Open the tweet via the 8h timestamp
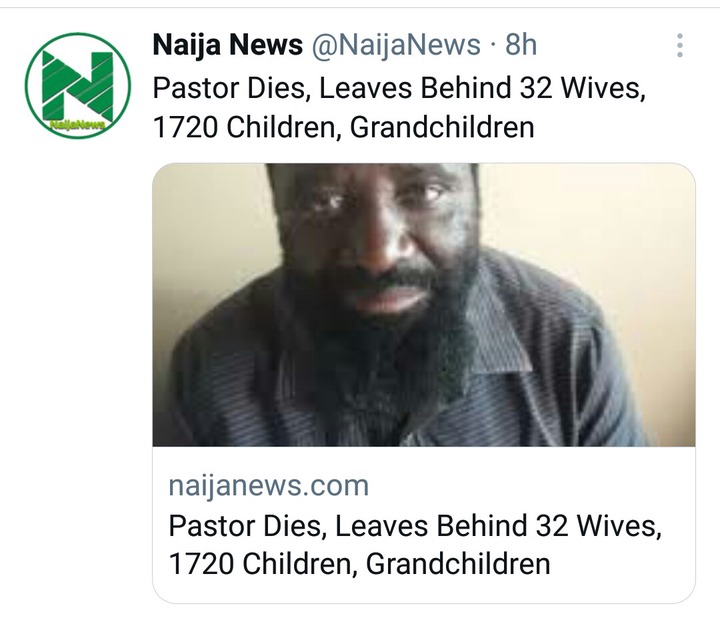The width and height of the screenshot is (720, 618). coord(521,45)
